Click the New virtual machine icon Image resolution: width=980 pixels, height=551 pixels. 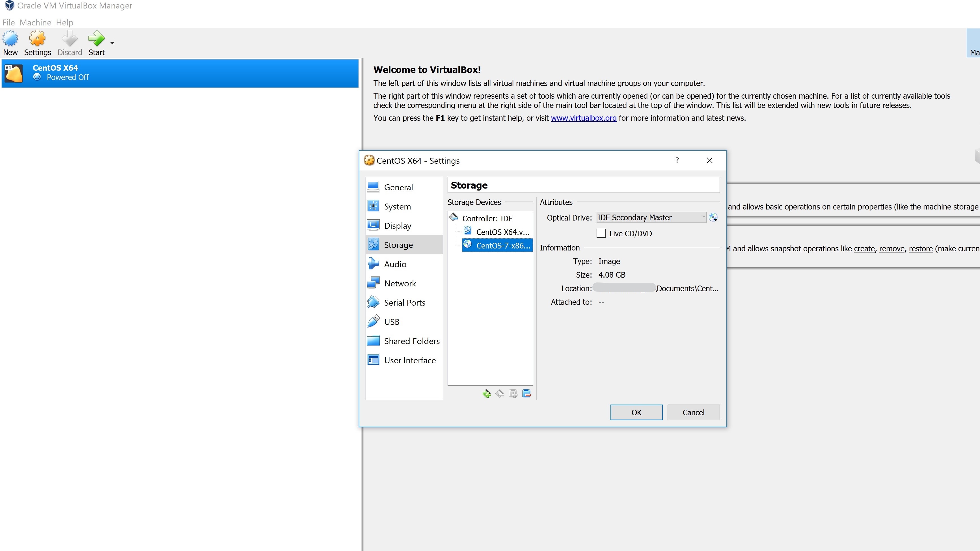click(10, 38)
